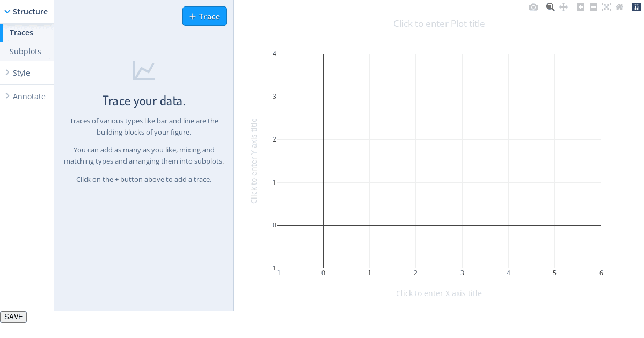The width and height of the screenshot is (644, 338).
Task: Click the Y axis title placeholder
Action: (x=254, y=161)
